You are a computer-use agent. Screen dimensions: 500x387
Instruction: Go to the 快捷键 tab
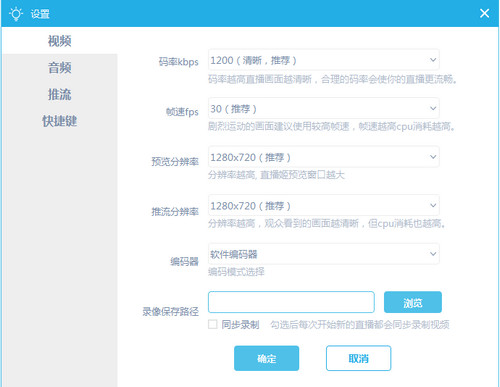click(x=60, y=121)
